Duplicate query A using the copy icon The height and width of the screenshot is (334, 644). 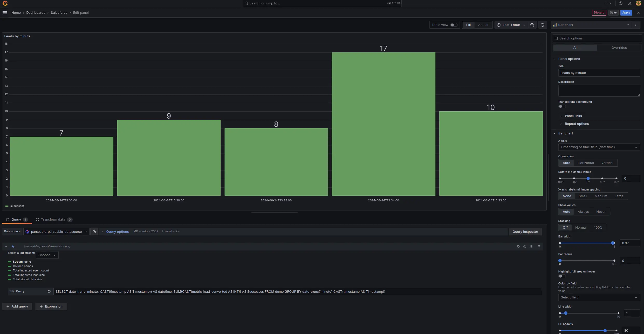click(x=518, y=247)
